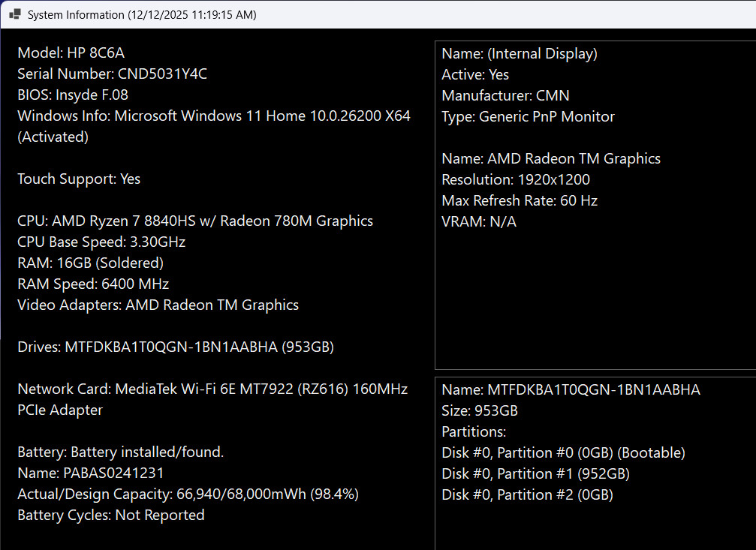The image size is (756, 550).
Task: Select the CPU AMD Ryzen 7 8840HS line
Action: (x=195, y=221)
